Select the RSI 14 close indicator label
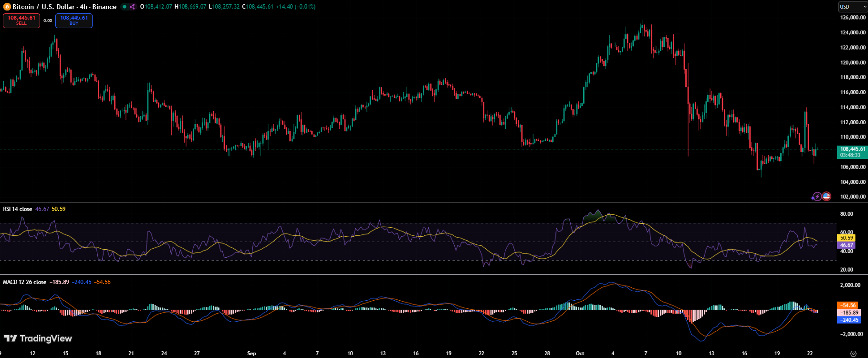This screenshot has height=358, width=868. coord(18,209)
